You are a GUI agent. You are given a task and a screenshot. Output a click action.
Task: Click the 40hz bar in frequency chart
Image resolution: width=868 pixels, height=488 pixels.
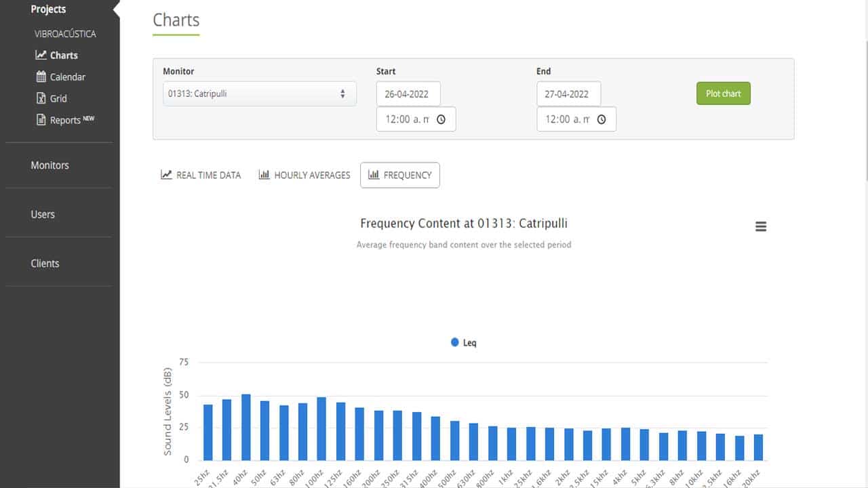pos(246,427)
